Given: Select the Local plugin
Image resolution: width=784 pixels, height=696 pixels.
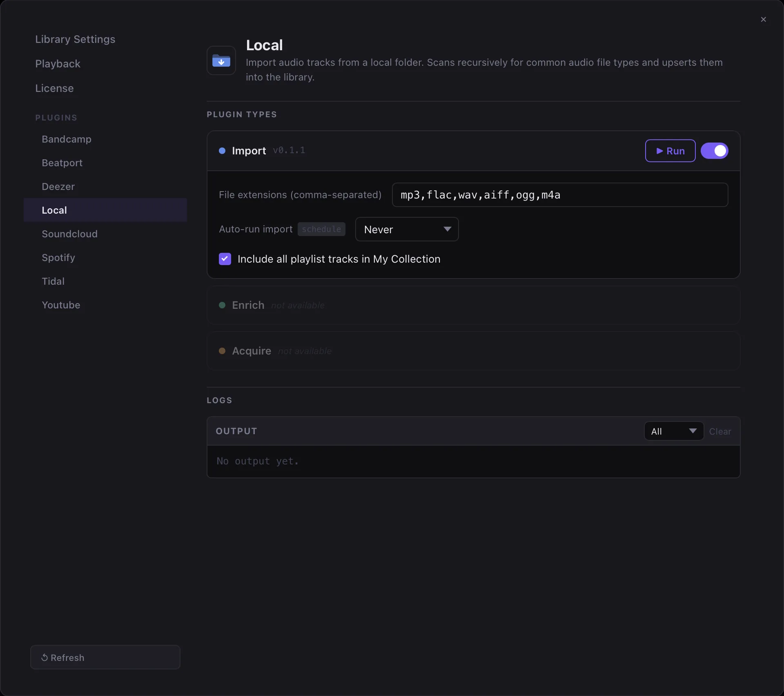Looking at the screenshot, I should 105,210.
